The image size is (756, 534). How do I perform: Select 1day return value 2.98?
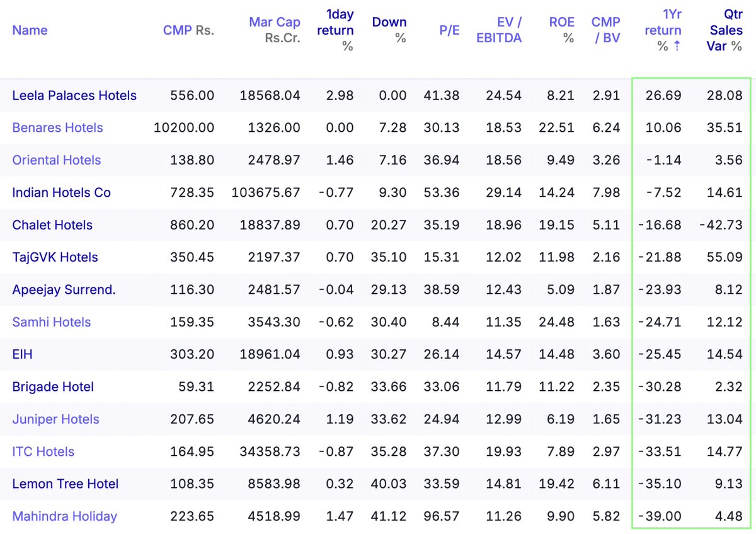[340, 96]
